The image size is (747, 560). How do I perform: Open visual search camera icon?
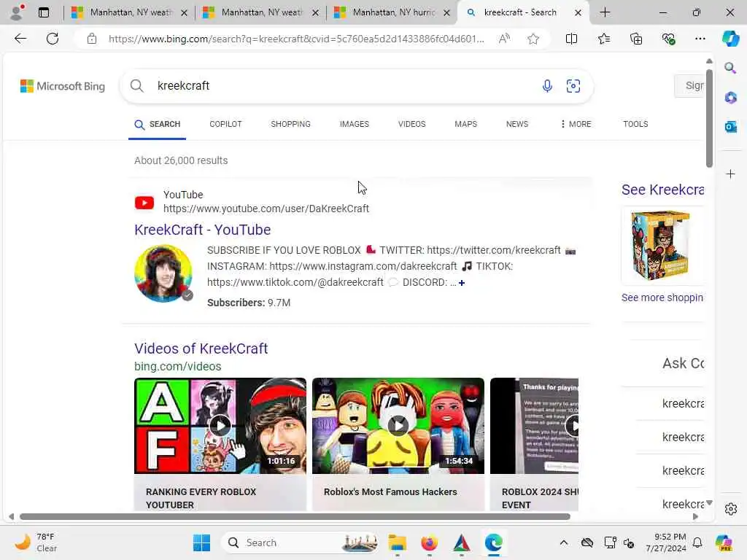tap(573, 86)
